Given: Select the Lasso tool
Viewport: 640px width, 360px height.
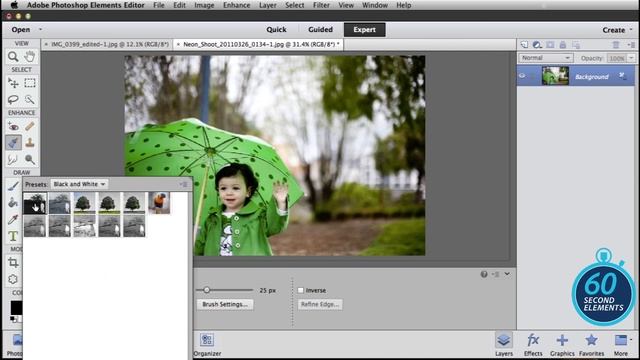Looking at the screenshot, I should click(x=13, y=99).
